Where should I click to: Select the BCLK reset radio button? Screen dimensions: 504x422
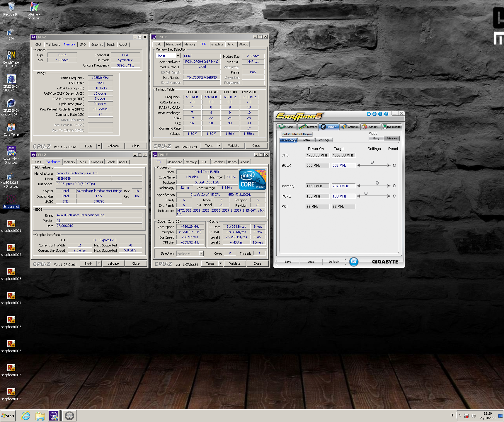pos(394,165)
